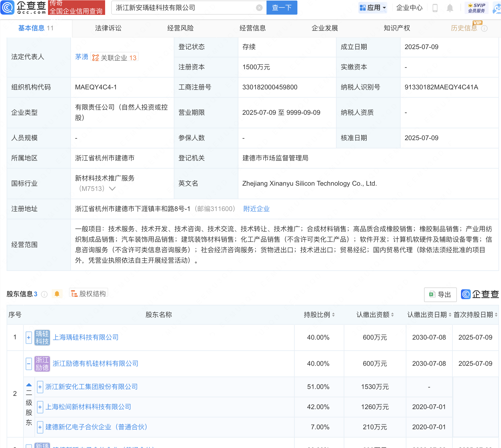Image resolution: width=501 pixels, height=448 pixels.
Task: Click the info icon beside 历史信息
Action: click(x=484, y=28)
